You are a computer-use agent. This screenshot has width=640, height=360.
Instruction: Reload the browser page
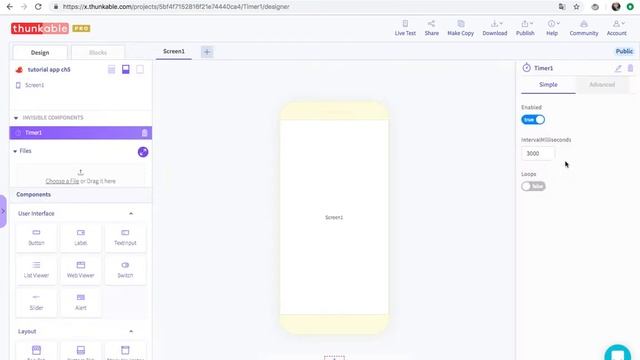pyautogui.click(x=38, y=7)
